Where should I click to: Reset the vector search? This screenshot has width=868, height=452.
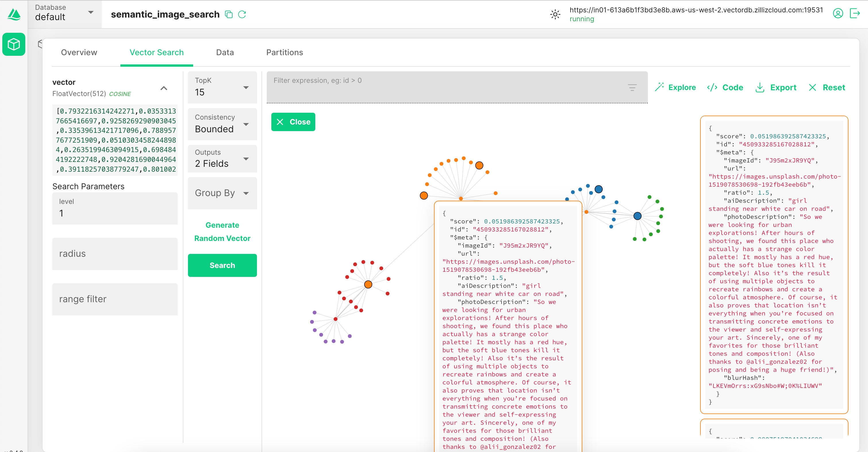point(827,88)
